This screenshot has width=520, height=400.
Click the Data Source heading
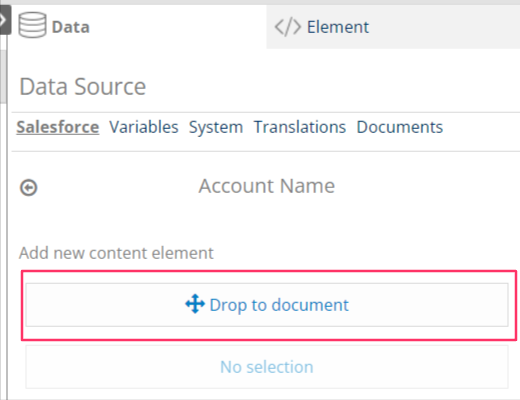(83, 87)
